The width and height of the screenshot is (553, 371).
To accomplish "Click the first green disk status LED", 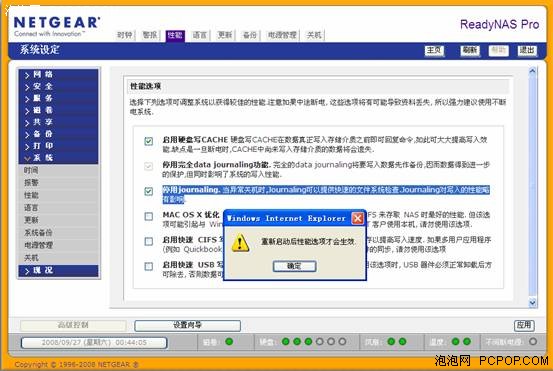I will [286, 341].
